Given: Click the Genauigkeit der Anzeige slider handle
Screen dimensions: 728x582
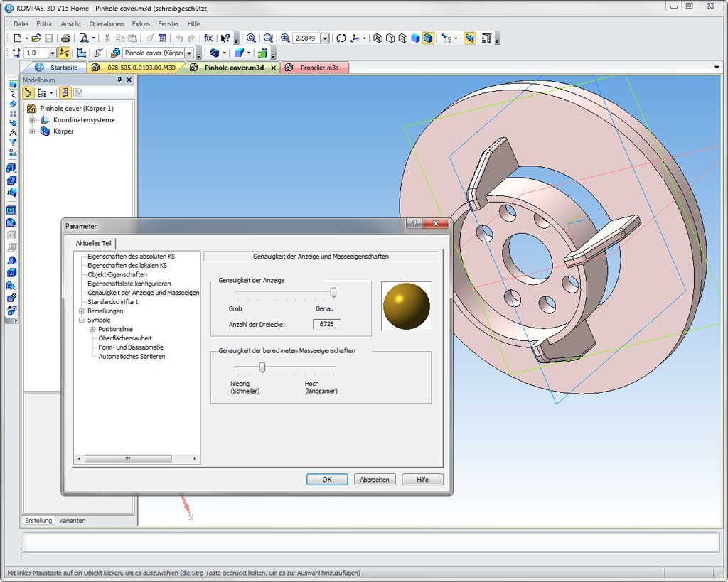Looking at the screenshot, I should [333, 292].
